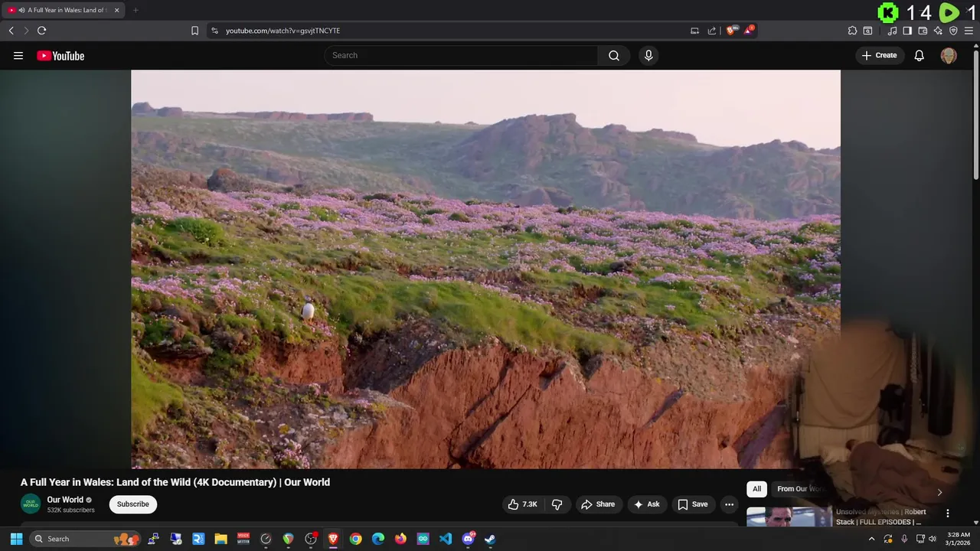Image resolution: width=980 pixels, height=551 pixels.
Task: Click the YouTube search input field
Action: 461,55
